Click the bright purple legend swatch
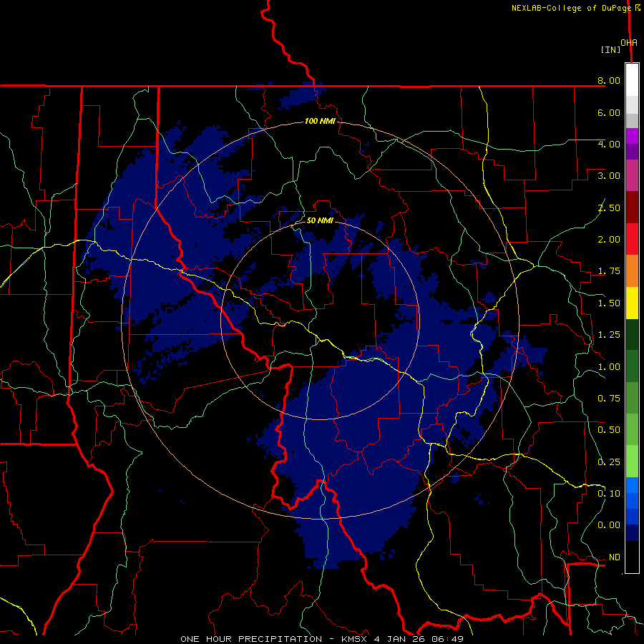 tap(632, 136)
